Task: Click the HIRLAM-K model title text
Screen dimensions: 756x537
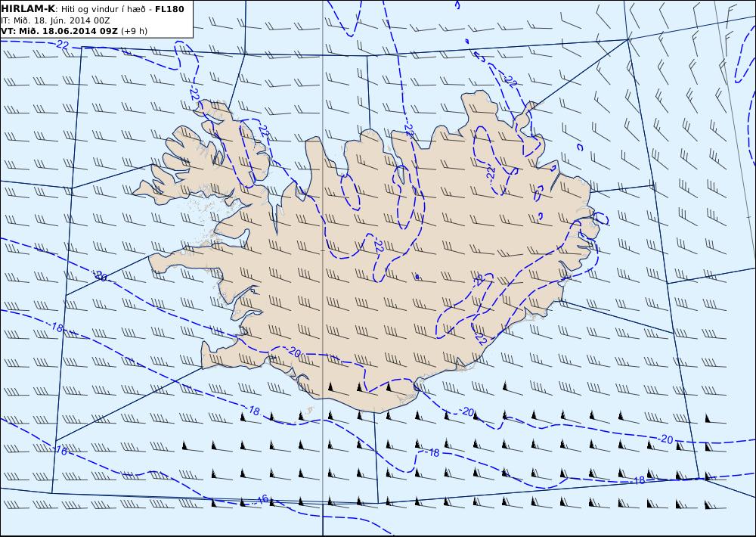Action: point(28,9)
